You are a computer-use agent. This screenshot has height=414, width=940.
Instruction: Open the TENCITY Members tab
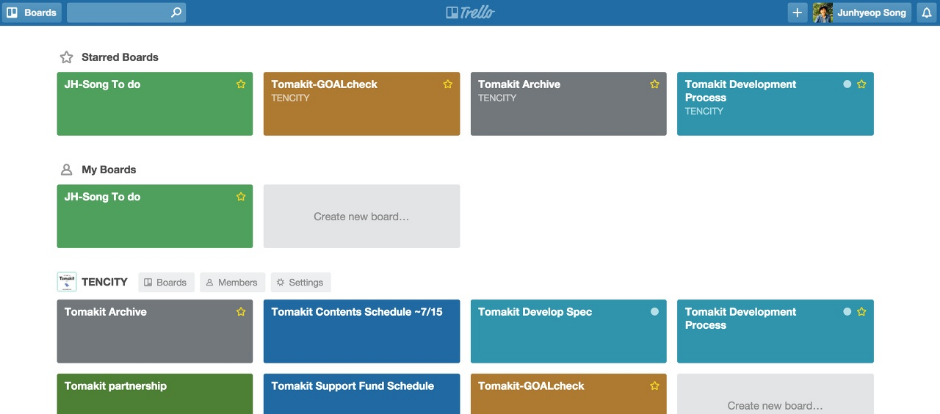(x=232, y=282)
